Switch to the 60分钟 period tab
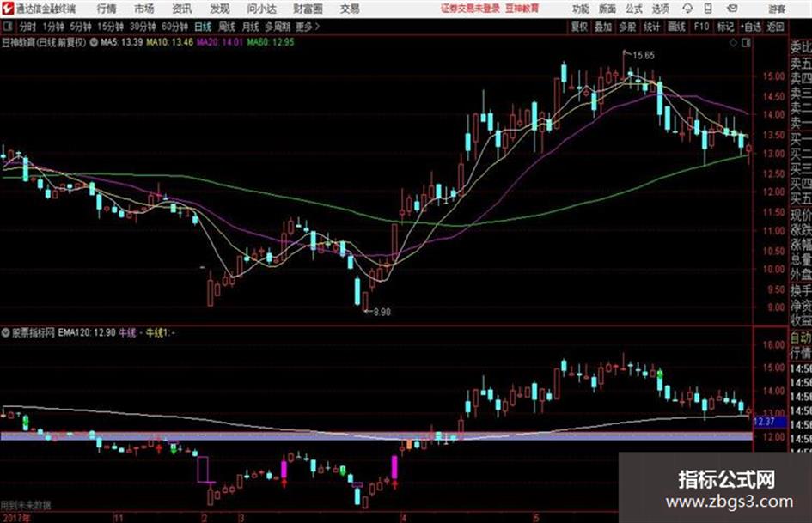 (174, 27)
